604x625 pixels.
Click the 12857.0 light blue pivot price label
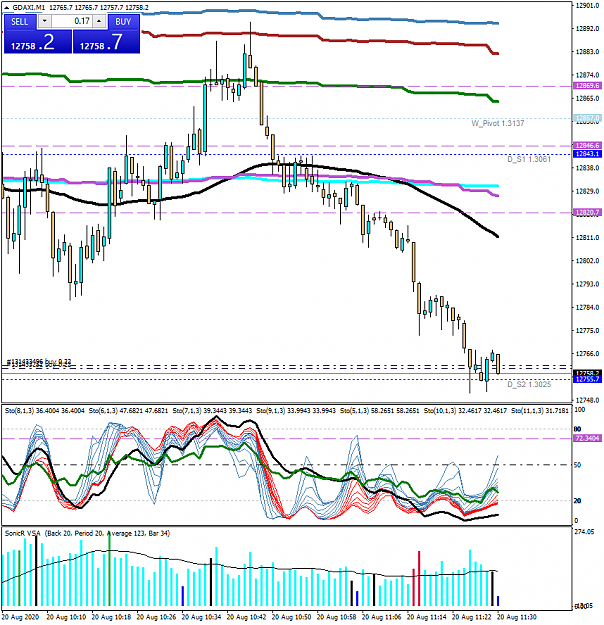pos(587,118)
